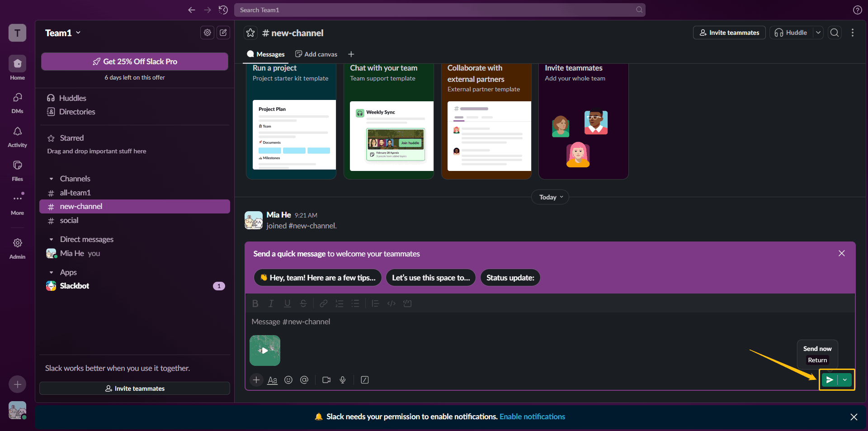Insert a link in the message
Viewport: 868px width, 431px height.
pyautogui.click(x=324, y=303)
